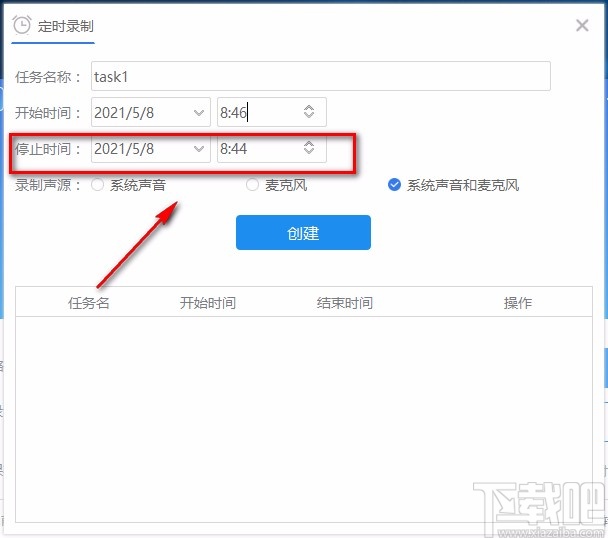
Task: Close the 定时录制 dialog
Action: click(582, 26)
